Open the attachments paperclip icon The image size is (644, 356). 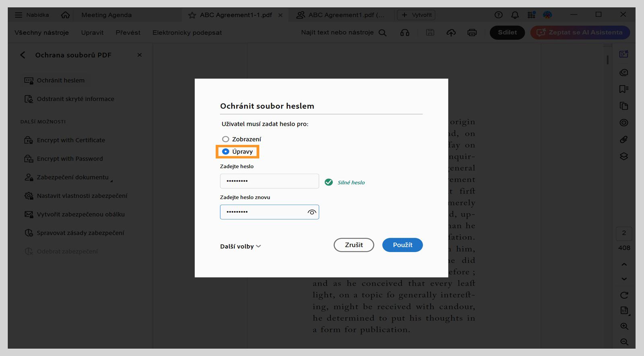coord(624,139)
